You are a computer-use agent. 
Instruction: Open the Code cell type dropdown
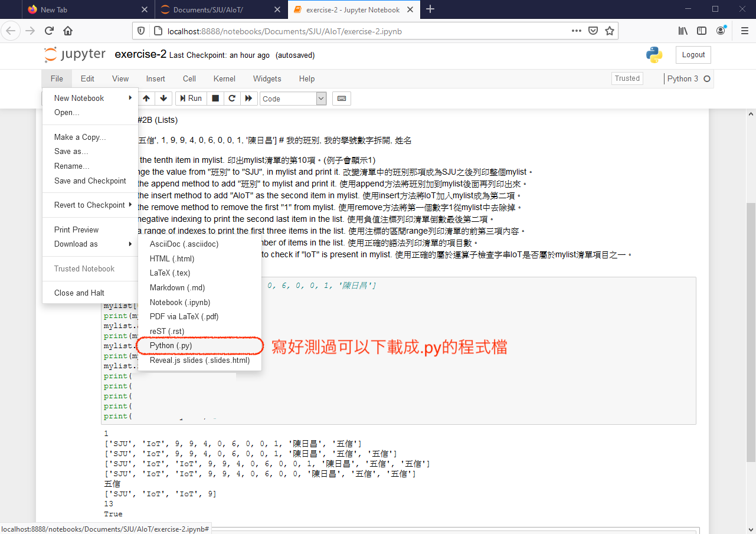pos(293,99)
